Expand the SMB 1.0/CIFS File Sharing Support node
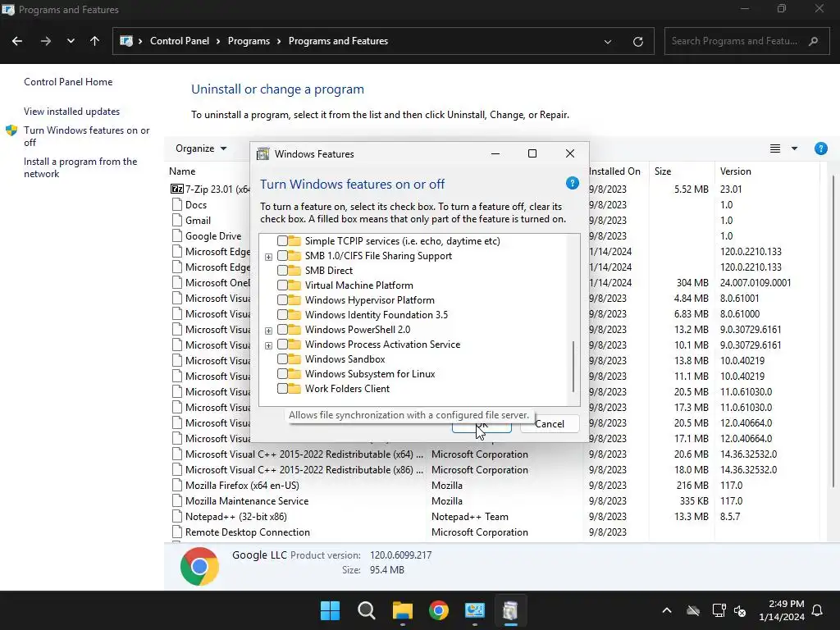840x630 pixels. coord(268,257)
